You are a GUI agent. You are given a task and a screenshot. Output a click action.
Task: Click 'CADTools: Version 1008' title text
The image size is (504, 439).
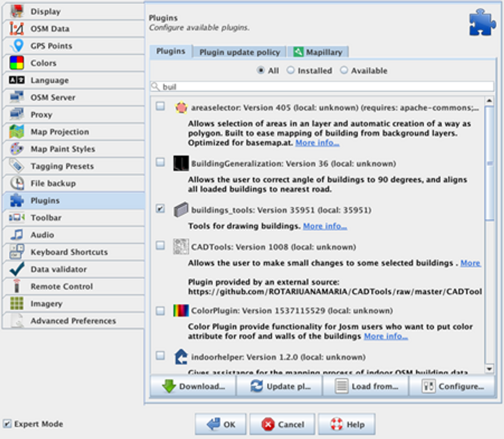pos(273,247)
